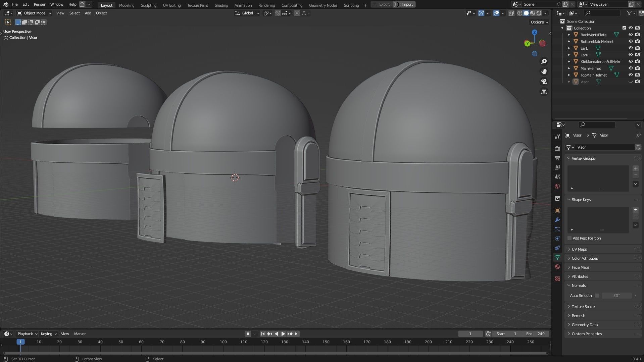The height and width of the screenshot is (362, 644).
Task: Open the Output properties tab
Action: (557, 158)
